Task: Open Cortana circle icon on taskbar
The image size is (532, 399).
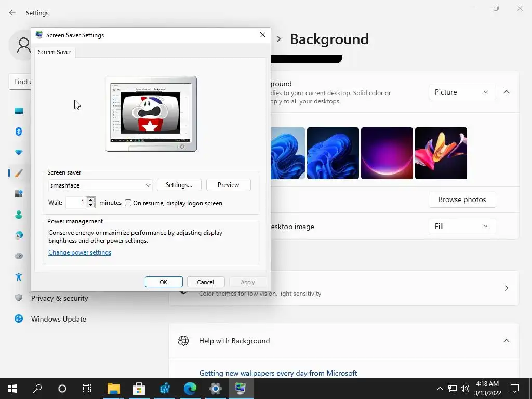Action: (62, 389)
